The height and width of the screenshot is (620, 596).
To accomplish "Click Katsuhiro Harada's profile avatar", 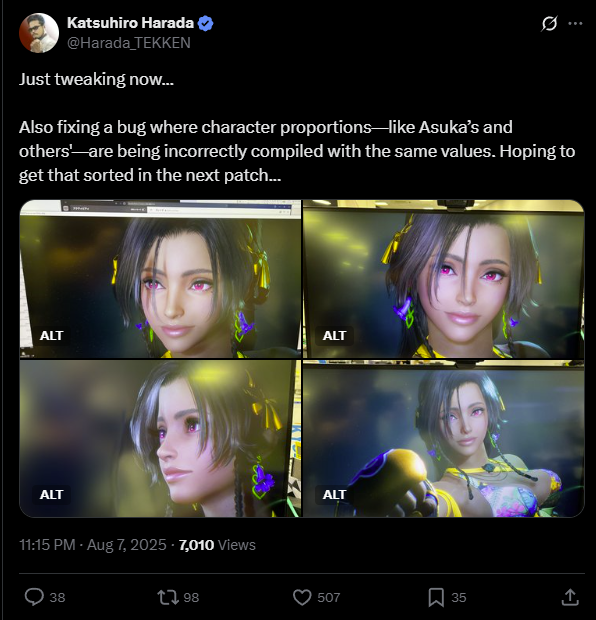I will [x=39, y=33].
